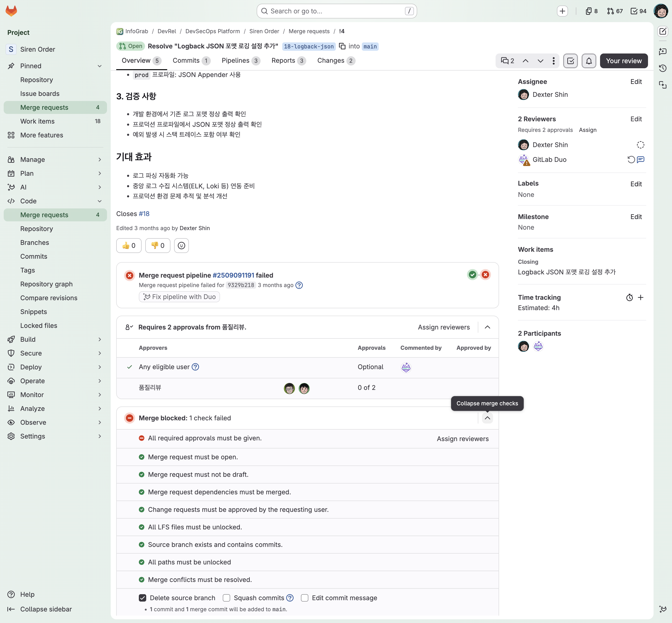Screen dimensions: 672x623
Task: Add a thumbs down reaction
Action: tap(158, 245)
